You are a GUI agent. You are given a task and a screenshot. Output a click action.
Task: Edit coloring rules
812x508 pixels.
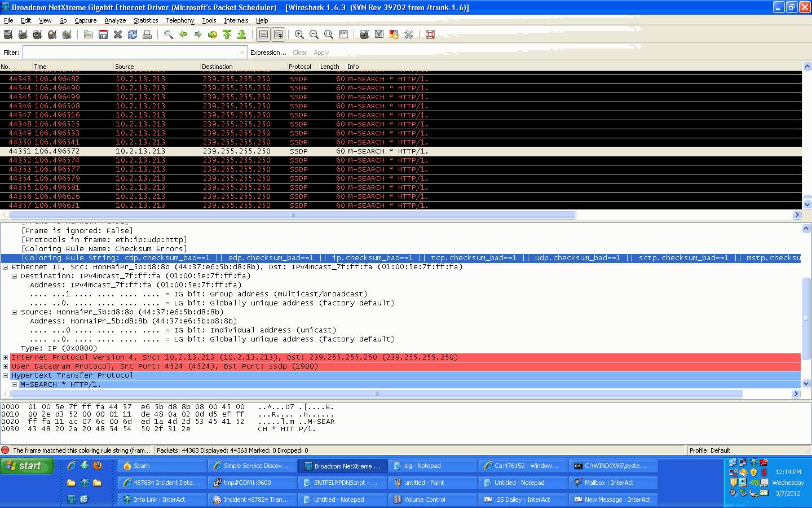[394, 34]
